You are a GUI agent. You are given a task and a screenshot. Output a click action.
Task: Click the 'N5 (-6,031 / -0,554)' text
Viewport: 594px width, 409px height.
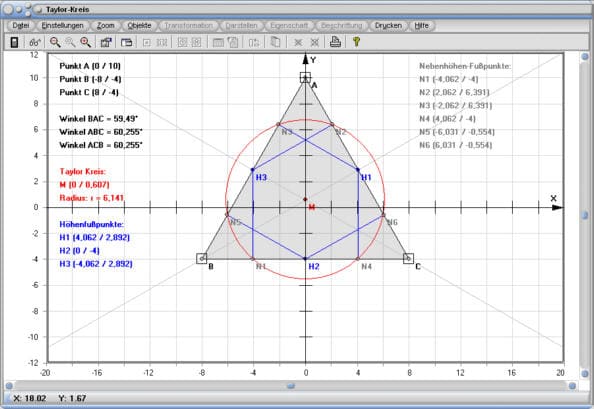457,132
